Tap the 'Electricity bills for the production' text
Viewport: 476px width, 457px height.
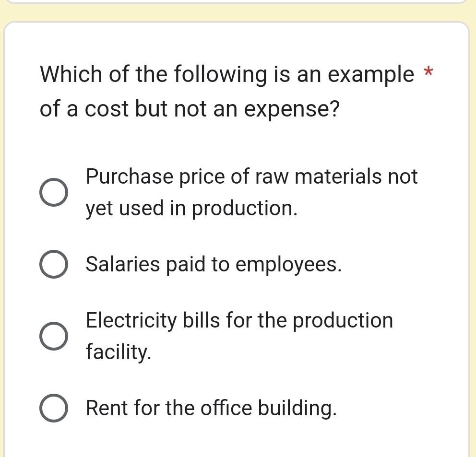click(239, 320)
